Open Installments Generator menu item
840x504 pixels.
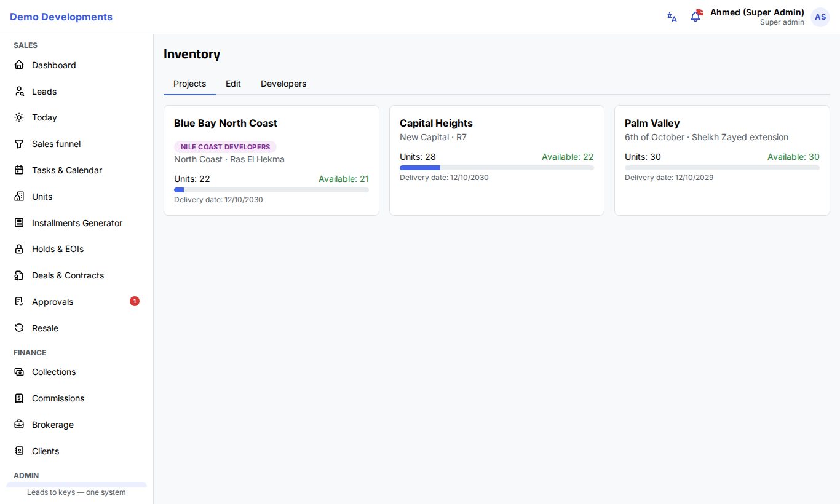pyautogui.click(x=77, y=223)
